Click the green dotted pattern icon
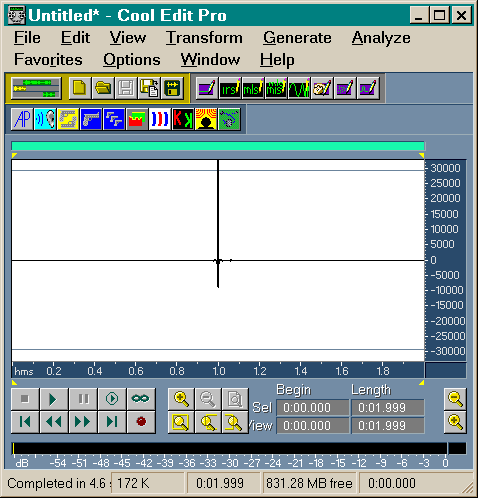The image size is (478, 498). 229,119
